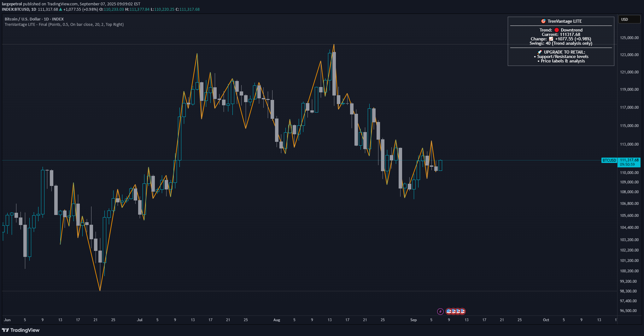Select the Bitcoin / U.S. Dollar legend title

[x=34, y=19]
